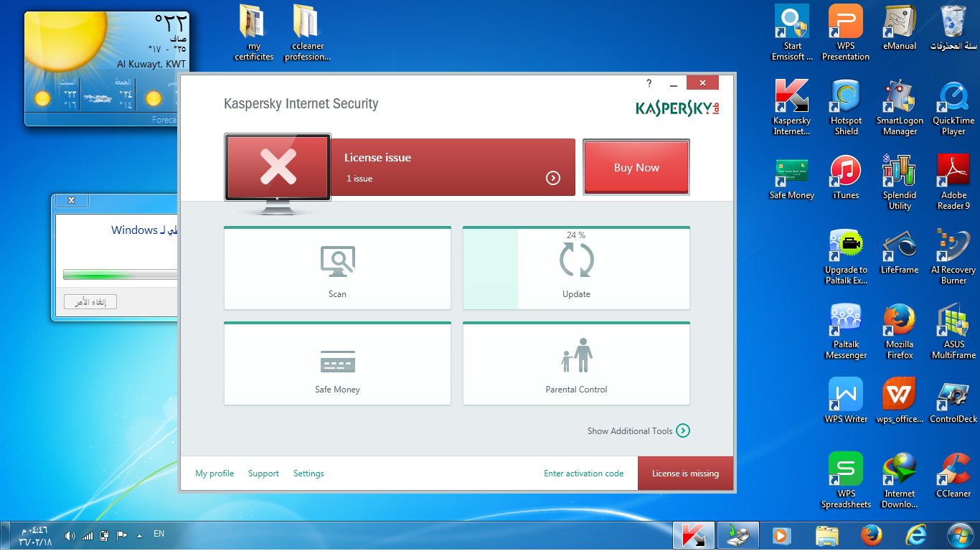Screen dimensions: 980x551
Task: Open the Support link
Action: pos(263,474)
